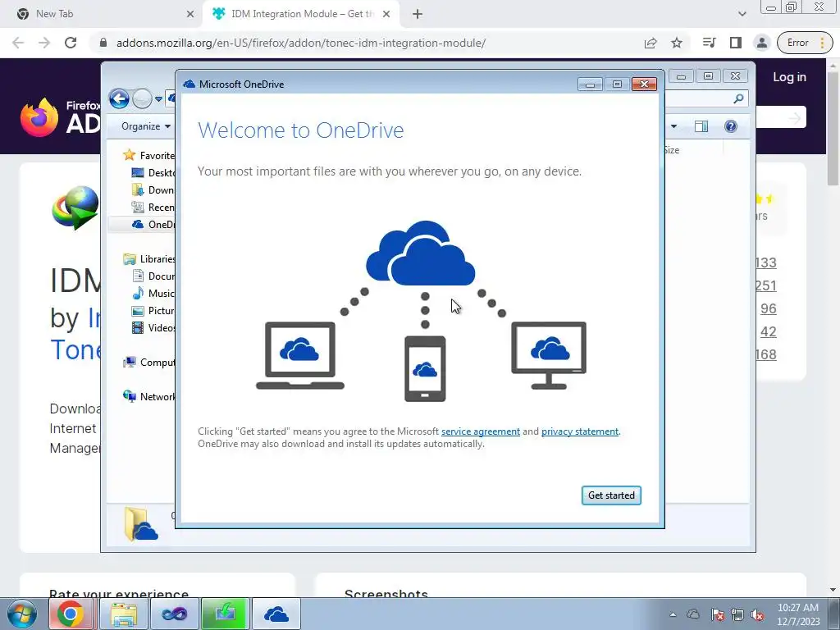Show hidden system tray icons arrow
Screen dimensions: 840x630
click(x=673, y=614)
